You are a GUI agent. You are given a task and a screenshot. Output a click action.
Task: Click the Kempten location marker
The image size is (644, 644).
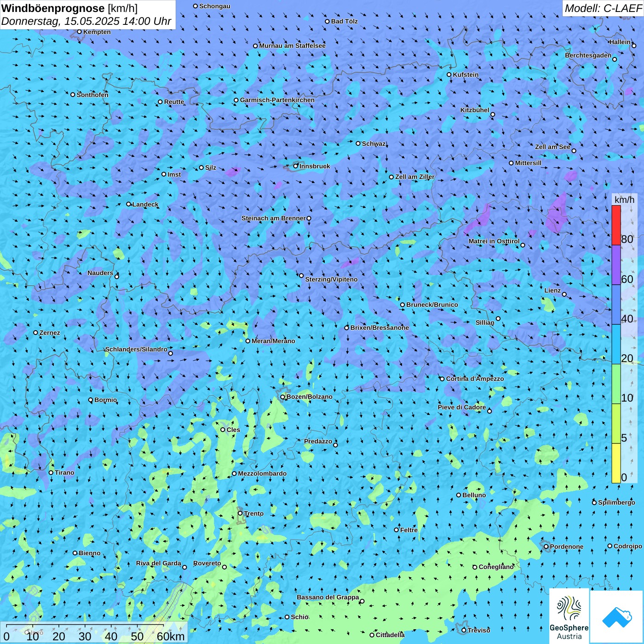[x=80, y=32]
